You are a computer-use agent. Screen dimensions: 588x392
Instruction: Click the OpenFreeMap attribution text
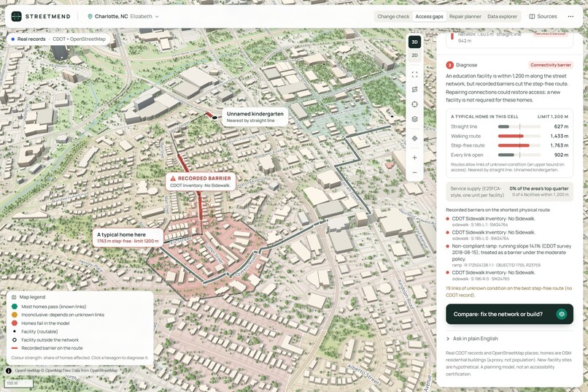pos(66,371)
